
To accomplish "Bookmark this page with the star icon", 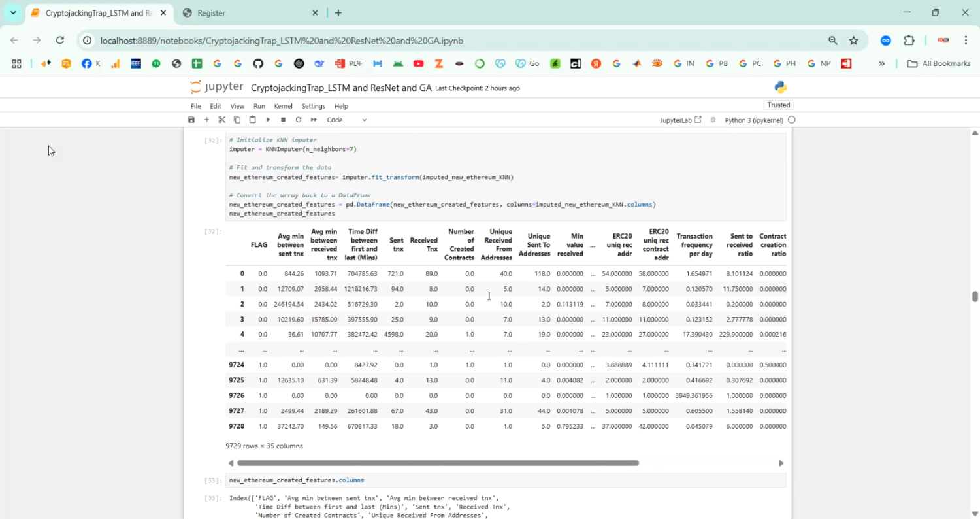I will pos(853,41).
